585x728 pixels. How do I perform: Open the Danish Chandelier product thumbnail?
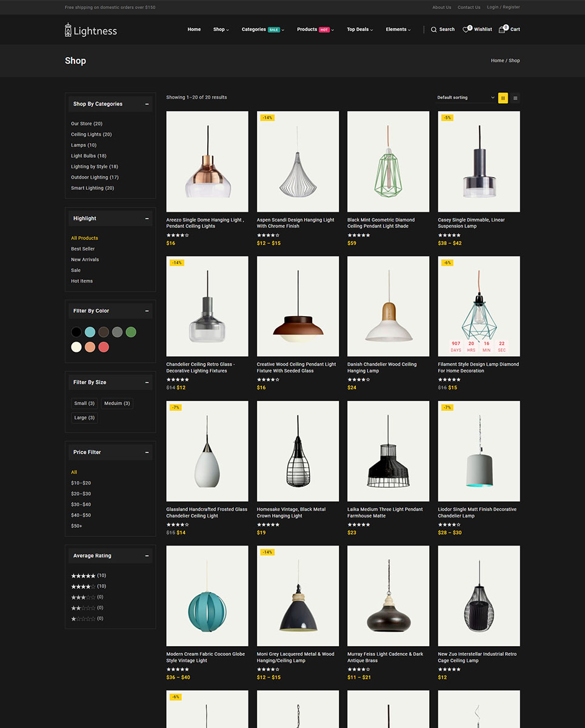(x=388, y=306)
